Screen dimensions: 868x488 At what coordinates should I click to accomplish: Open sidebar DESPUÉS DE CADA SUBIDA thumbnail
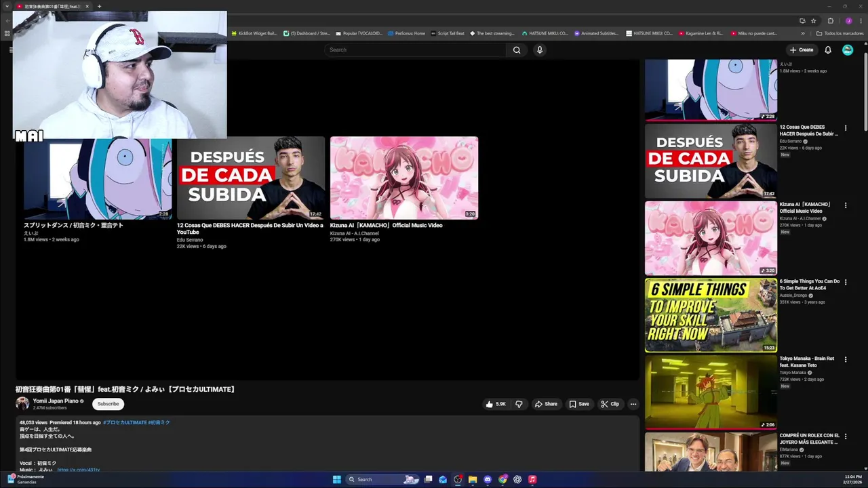click(x=711, y=161)
